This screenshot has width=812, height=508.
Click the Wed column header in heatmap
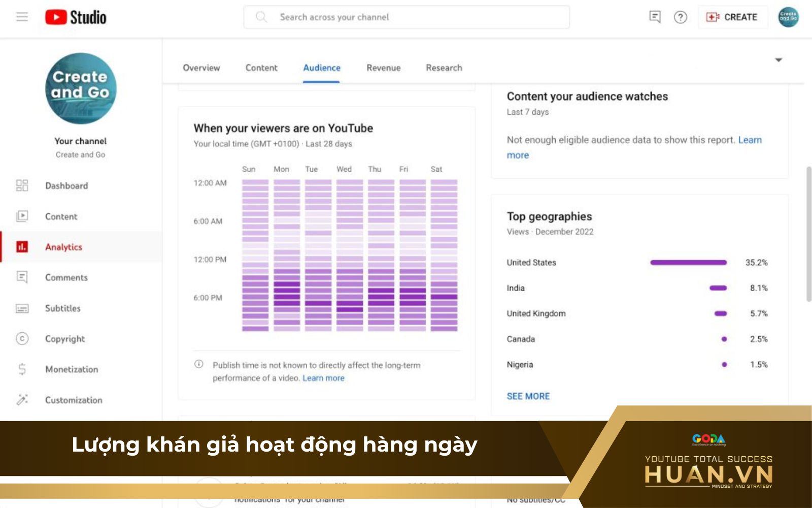click(344, 169)
